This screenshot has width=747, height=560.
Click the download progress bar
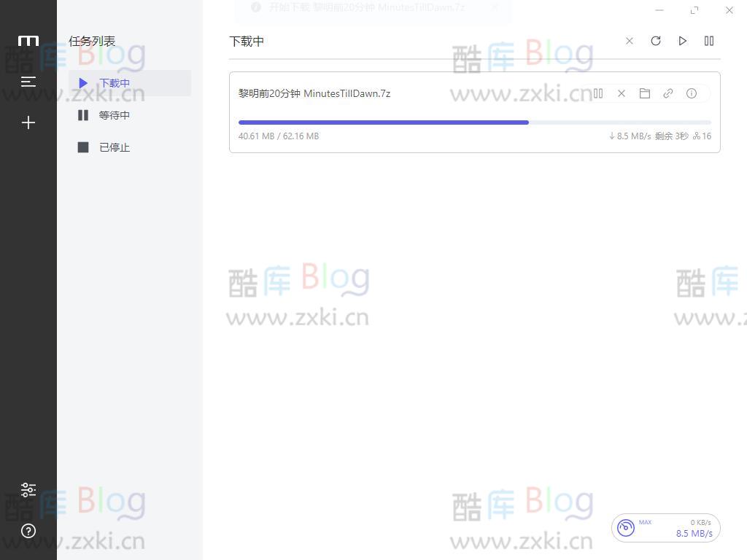tap(474, 122)
